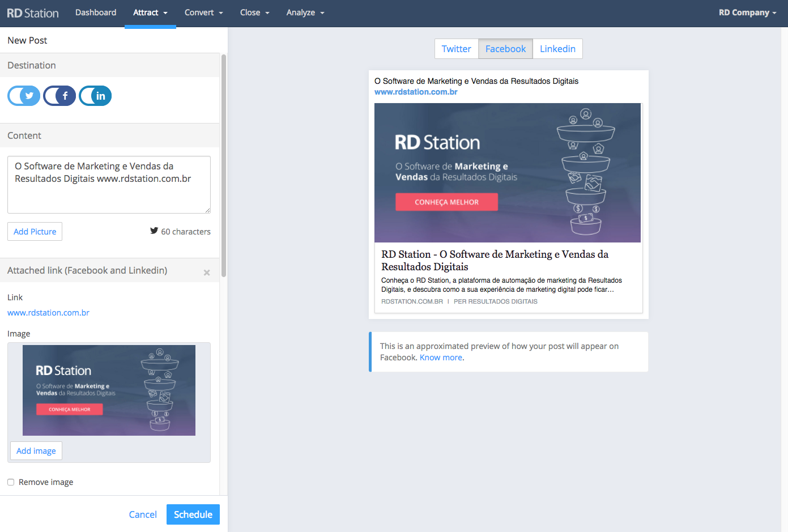Screen dimensions: 788x532
Task: Switch to the Linkedin preview tab
Action: click(558, 49)
